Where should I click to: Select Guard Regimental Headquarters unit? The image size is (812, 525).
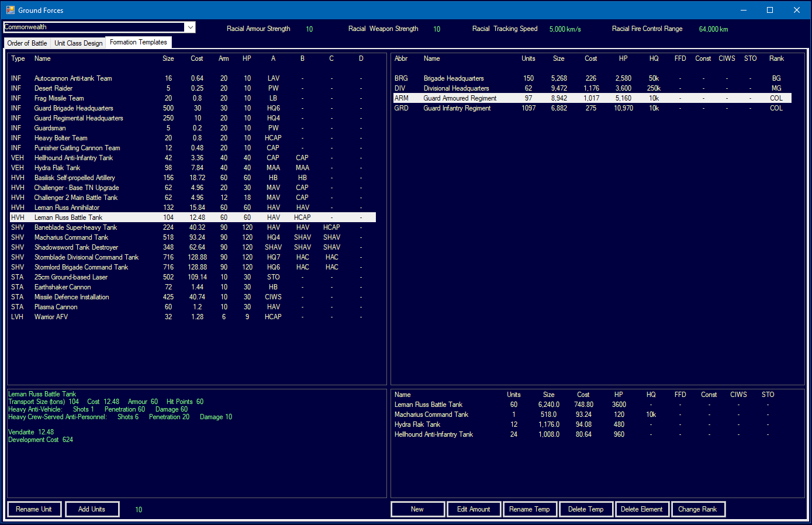193,118
